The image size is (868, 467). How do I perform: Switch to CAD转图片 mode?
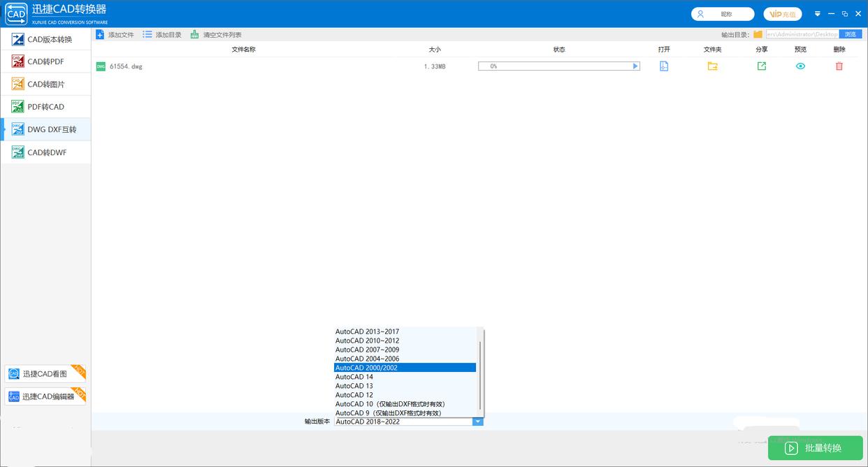coord(45,84)
